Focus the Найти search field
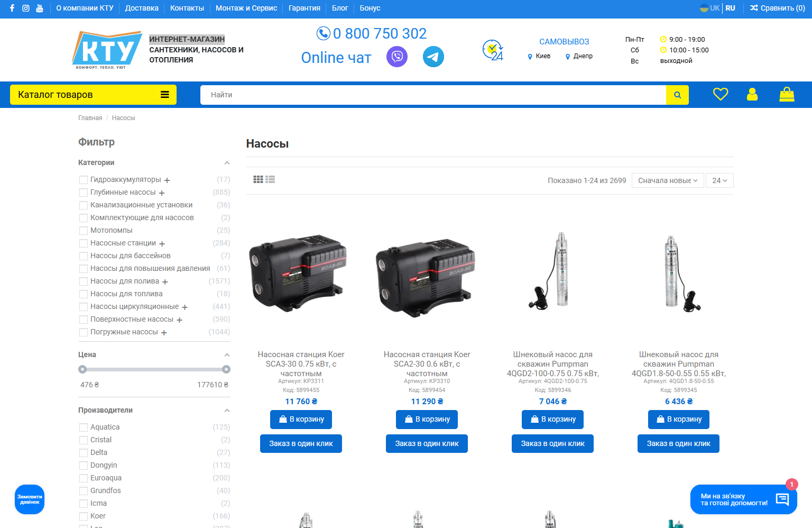This screenshot has width=812, height=528. coord(433,95)
